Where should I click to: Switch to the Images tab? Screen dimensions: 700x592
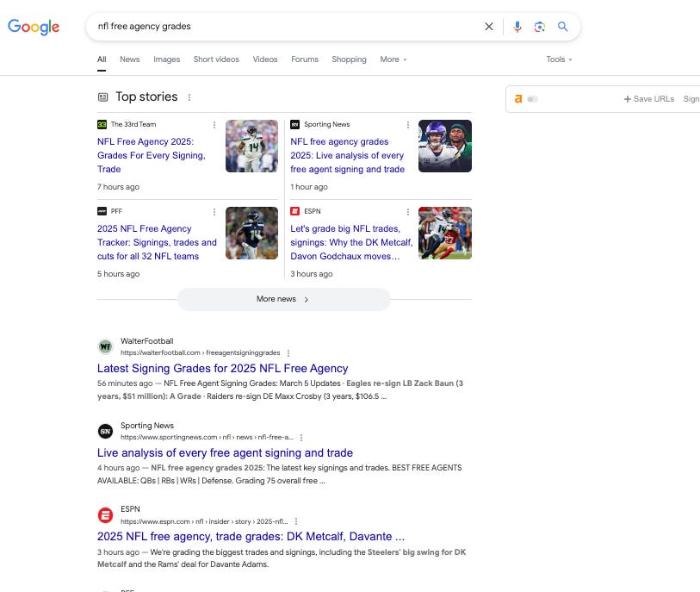166,59
